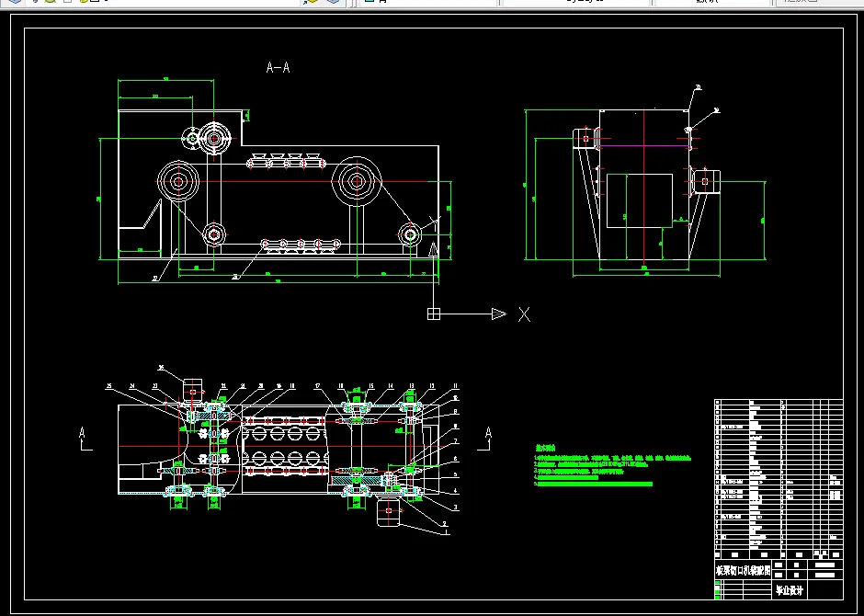864x616 pixels.
Task: Select the green technical requirements heading
Action: coord(545,449)
